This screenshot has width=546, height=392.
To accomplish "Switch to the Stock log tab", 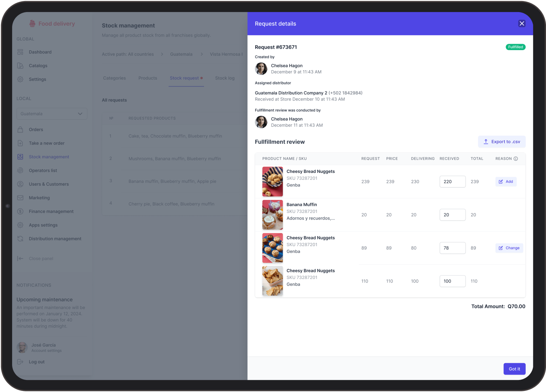I will (225, 78).
